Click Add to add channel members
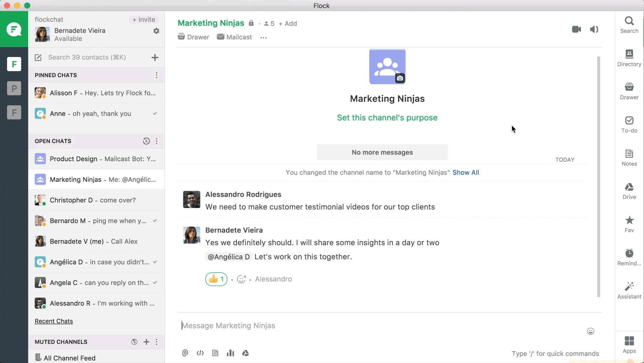Image resolution: width=644 pixels, height=363 pixels. [287, 23]
